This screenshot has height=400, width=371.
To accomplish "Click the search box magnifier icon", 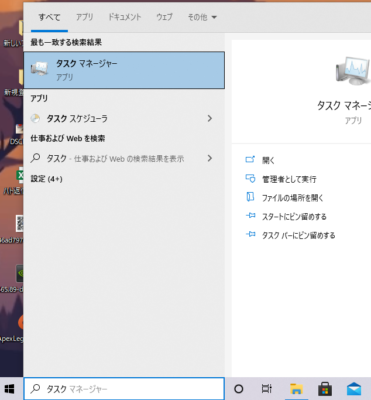I will 35,388.
